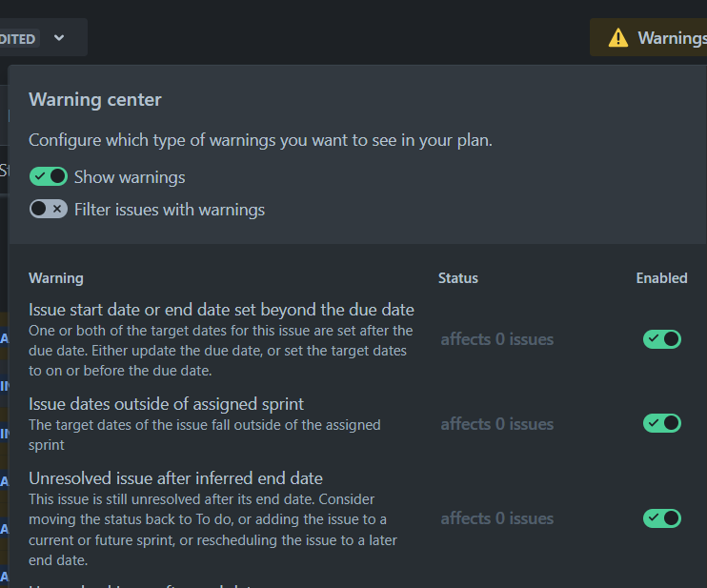Select the 'Issue dates outside of assigned sprint' title

point(166,404)
